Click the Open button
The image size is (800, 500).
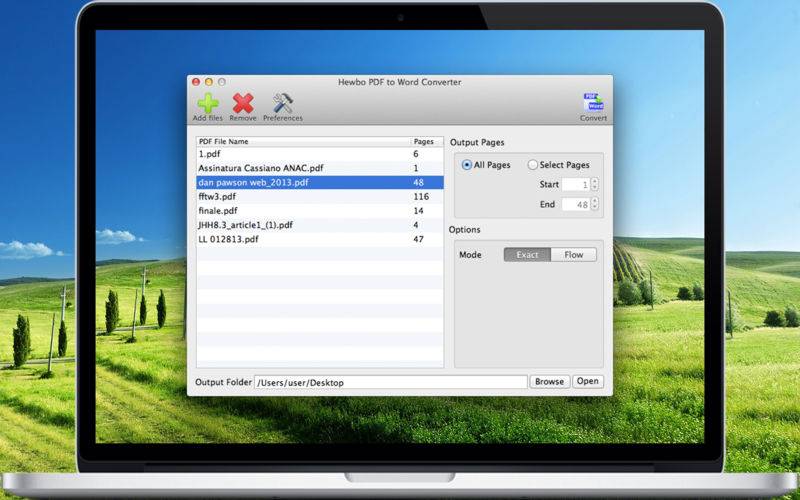(588, 381)
